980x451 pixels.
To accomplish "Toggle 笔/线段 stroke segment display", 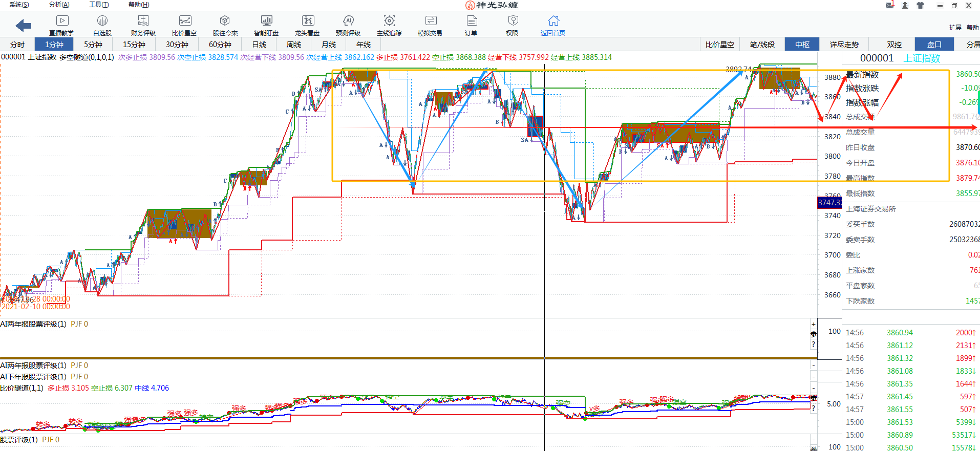I will point(762,45).
